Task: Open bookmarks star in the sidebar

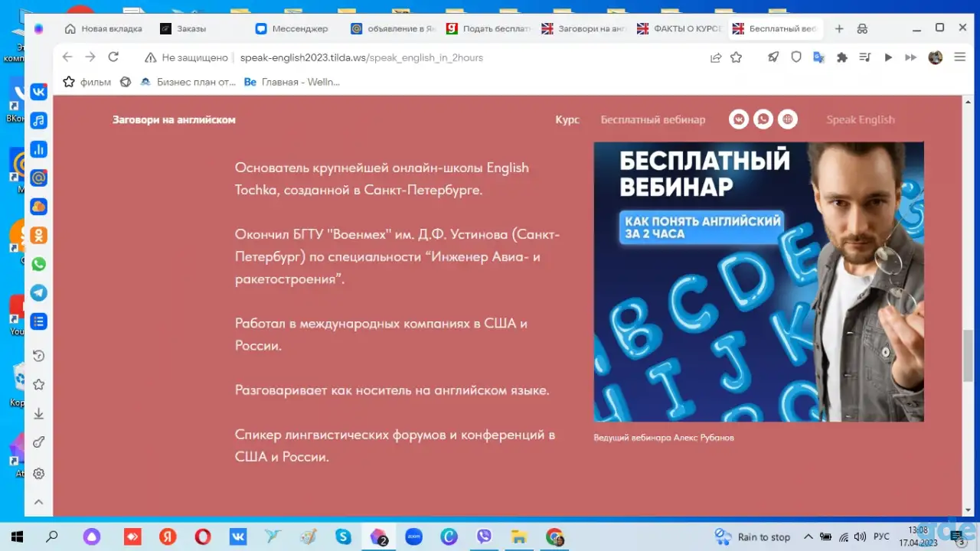Action: 38,385
